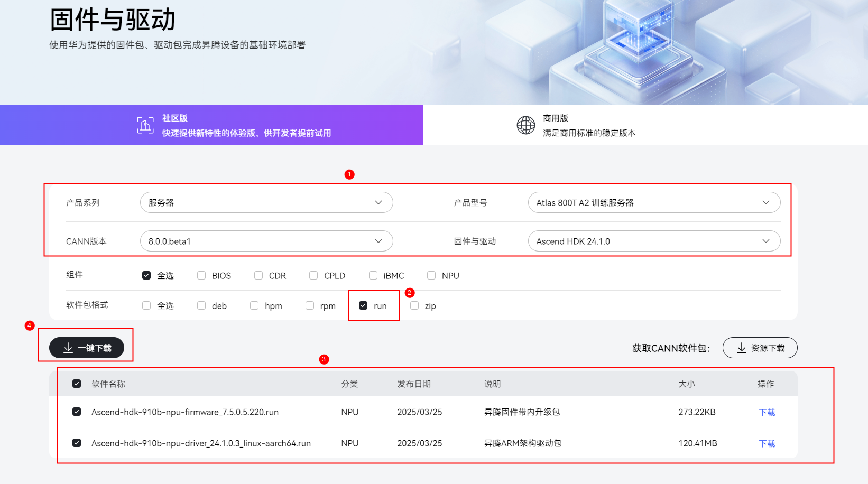
Task: Click the download icon inside 资源下载 button
Action: click(x=740, y=348)
